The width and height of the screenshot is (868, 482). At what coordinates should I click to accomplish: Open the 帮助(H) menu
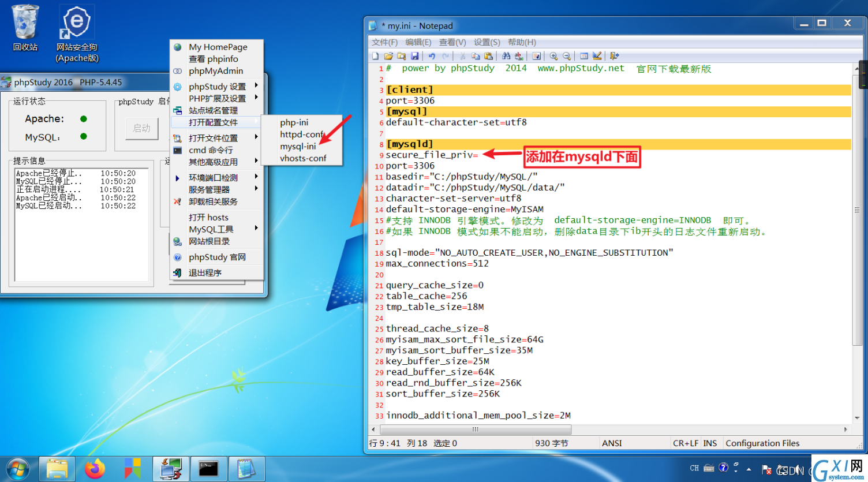pyautogui.click(x=522, y=42)
